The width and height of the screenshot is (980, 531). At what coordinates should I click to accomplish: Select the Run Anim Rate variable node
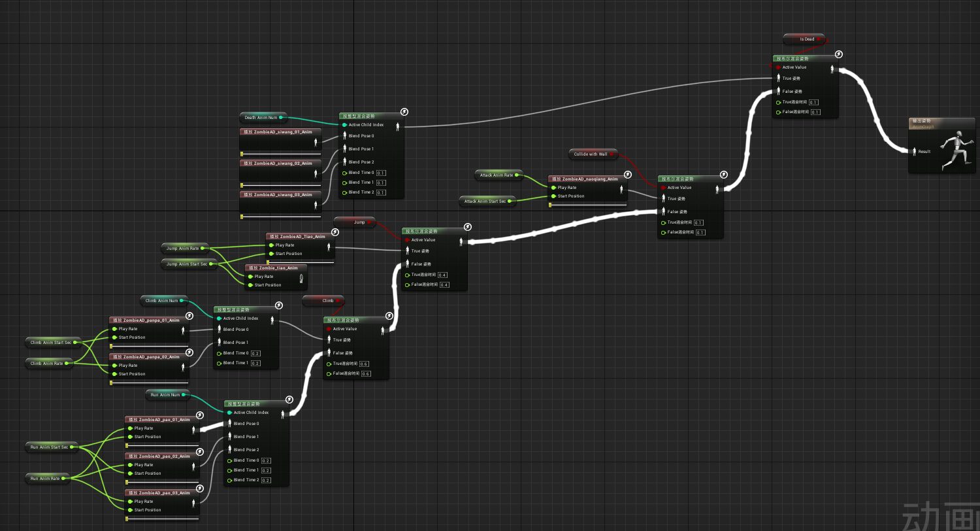48,478
